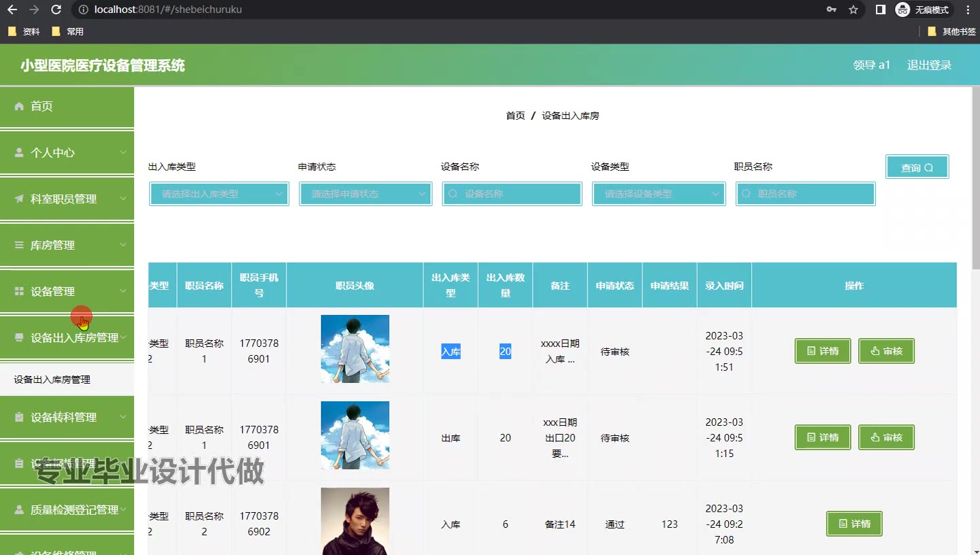Screen dimensions: 980x555
Task: Click 审核 button in first row
Action: 886,351
